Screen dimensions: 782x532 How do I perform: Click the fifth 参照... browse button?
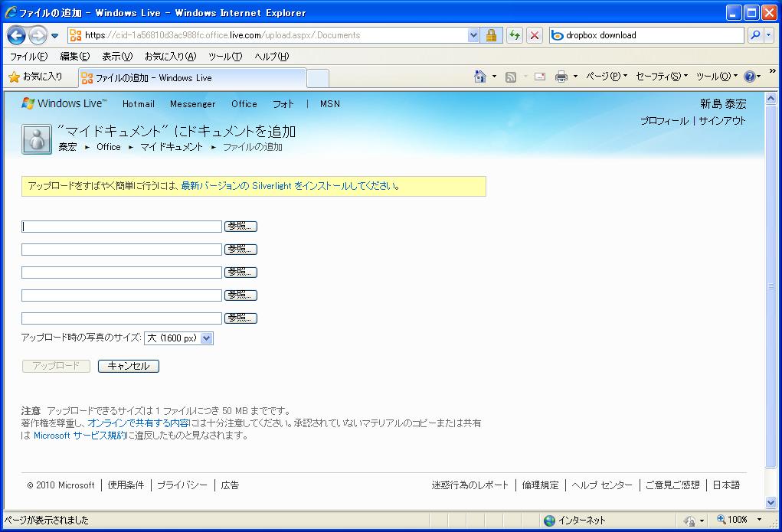click(241, 318)
